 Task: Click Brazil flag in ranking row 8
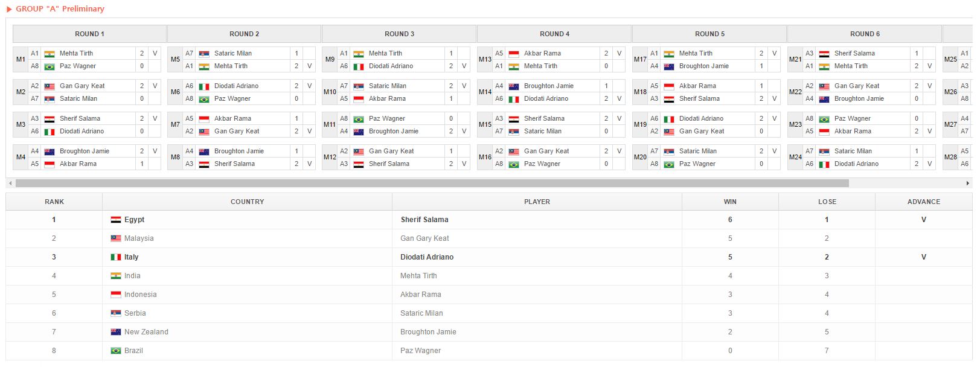116,351
